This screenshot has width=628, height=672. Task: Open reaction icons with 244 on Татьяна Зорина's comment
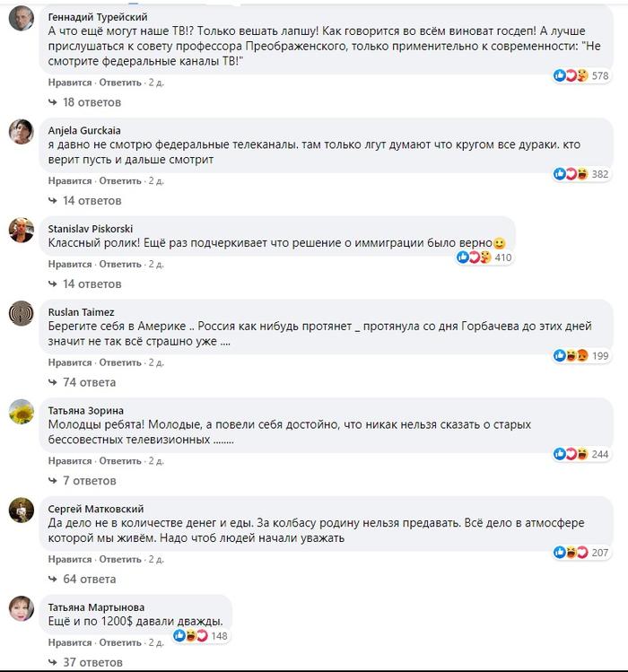click(x=581, y=454)
